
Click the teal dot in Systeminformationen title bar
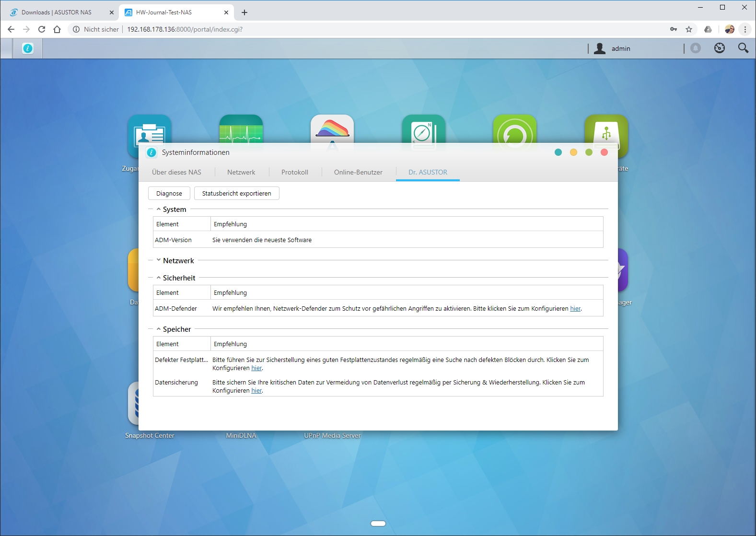pyautogui.click(x=558, y=152)
